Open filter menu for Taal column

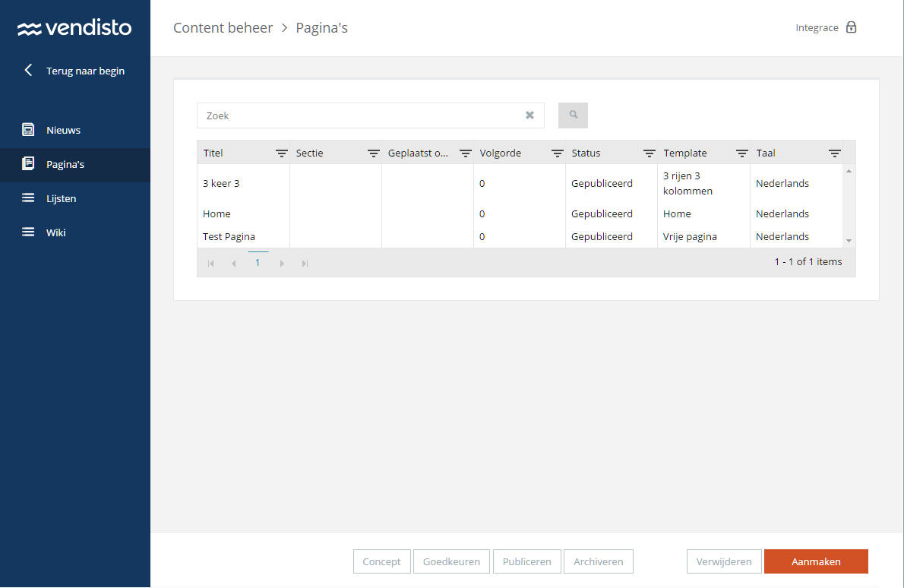[834, 153]
